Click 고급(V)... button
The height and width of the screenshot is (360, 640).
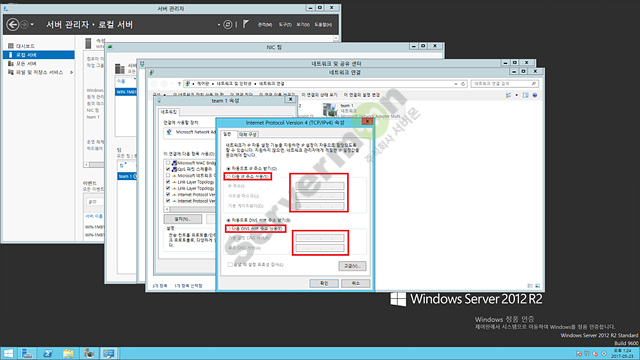click(352, 266)
